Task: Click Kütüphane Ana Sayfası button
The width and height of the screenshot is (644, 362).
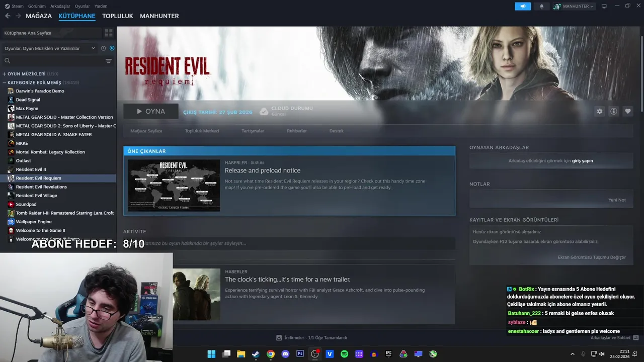Action: tap(51, 33)
